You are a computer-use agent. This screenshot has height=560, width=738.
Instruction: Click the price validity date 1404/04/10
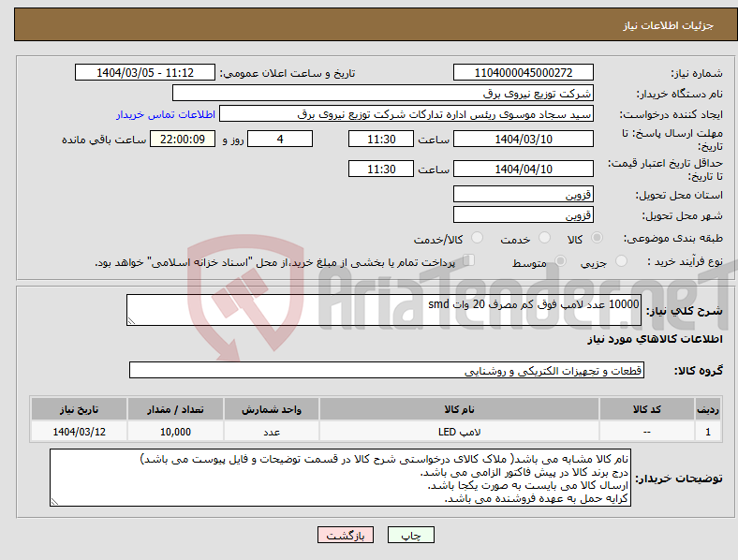click(x=524, y=169)
